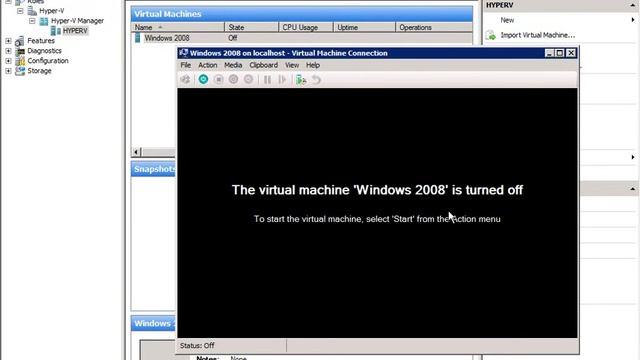This screenshot has width=640, height=360.
Task: Expand the Diagnostics tree node
Action: click(8, 51)
